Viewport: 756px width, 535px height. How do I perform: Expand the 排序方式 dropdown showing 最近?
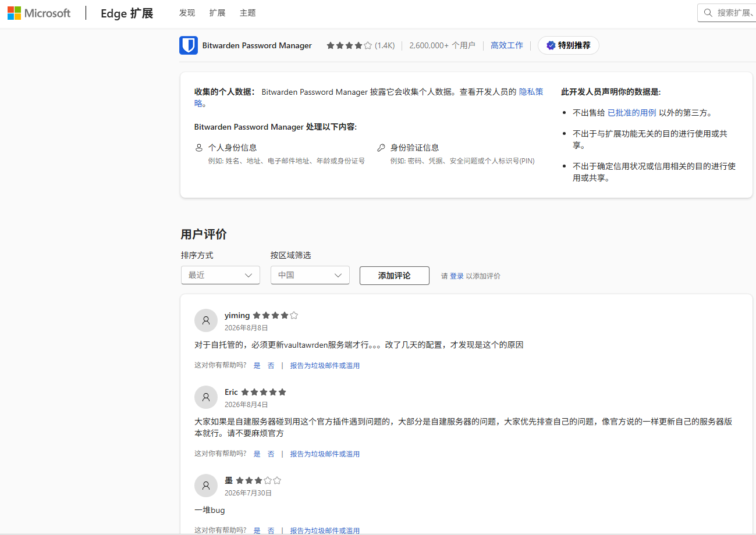pyautogui.click(x=221, y=275)
